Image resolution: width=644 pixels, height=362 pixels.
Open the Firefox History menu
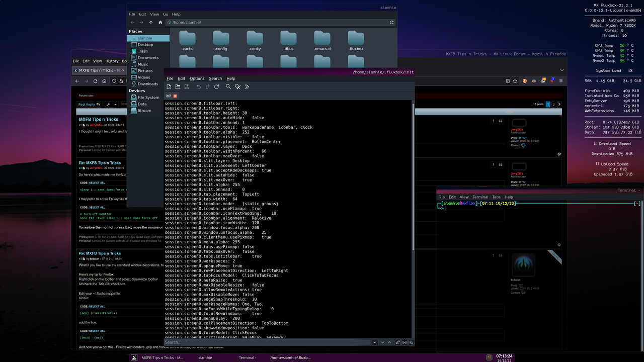(112, 61)
